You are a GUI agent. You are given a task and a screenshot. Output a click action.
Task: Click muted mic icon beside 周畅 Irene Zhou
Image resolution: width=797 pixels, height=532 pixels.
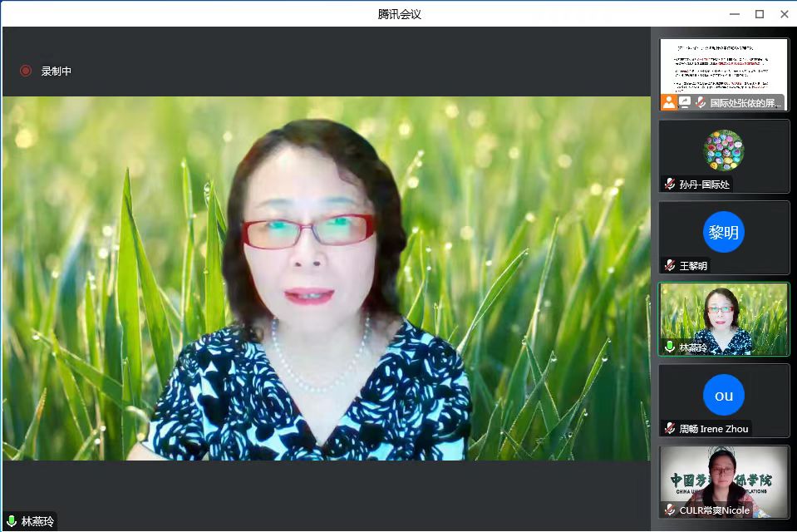click(x=669, y=428)
